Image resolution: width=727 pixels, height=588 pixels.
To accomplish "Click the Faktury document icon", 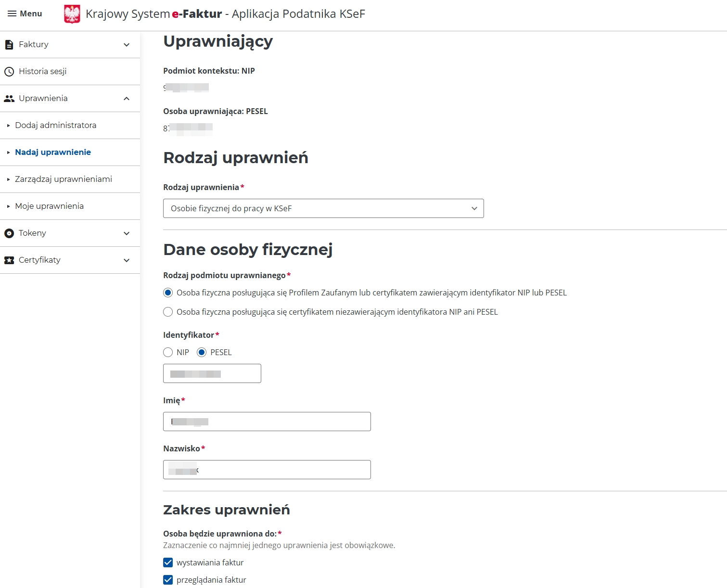I will [x=9, y=45].
